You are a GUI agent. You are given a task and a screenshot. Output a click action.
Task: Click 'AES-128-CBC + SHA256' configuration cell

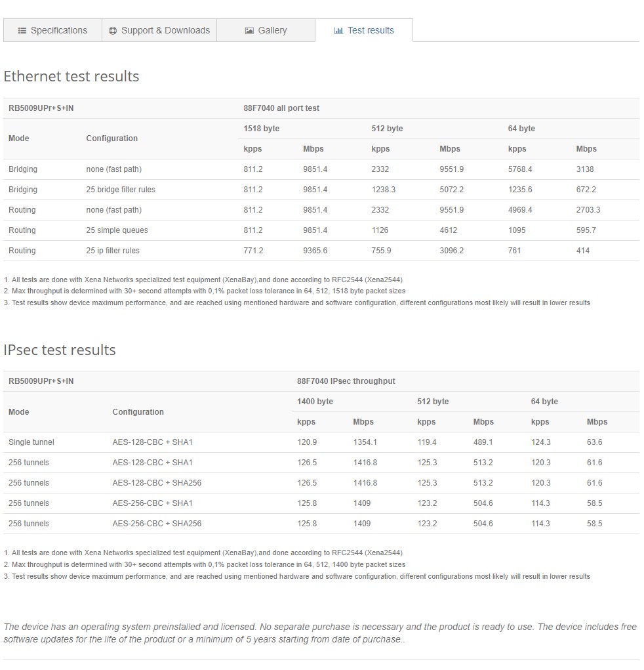click(157, 483)
